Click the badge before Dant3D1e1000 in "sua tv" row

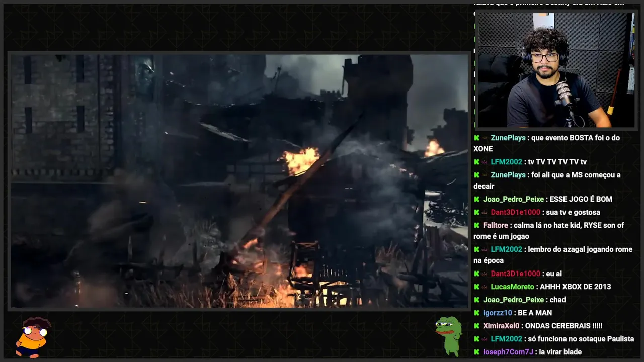pos(485,212)
